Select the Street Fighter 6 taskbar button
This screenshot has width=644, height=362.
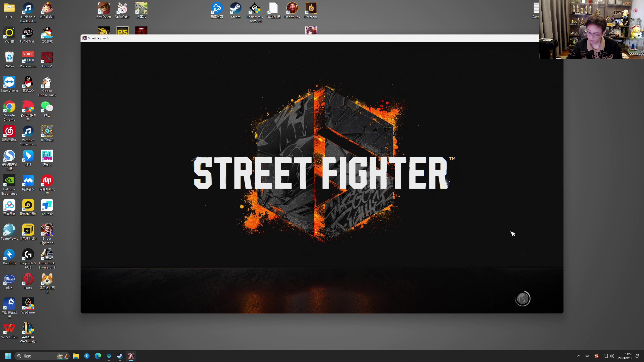(x=131, y=356)
